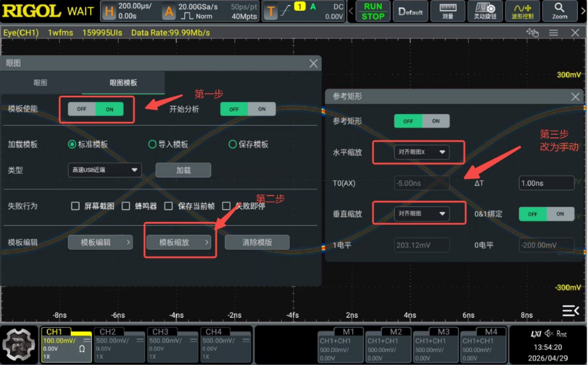Expand the side panel arrow at bottom right

pos(571,310)
